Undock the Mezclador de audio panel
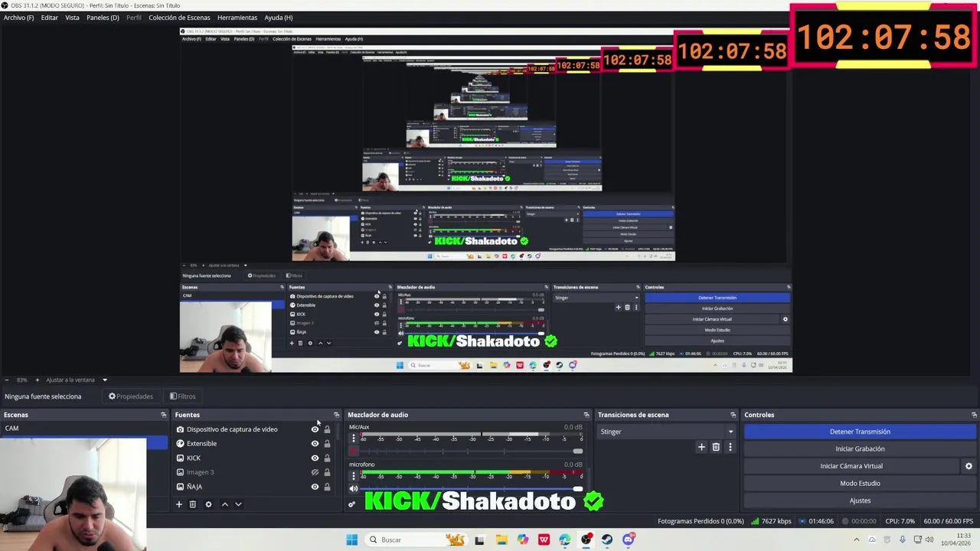The height and width of the screenshot is (551, 980). point(586,415)
